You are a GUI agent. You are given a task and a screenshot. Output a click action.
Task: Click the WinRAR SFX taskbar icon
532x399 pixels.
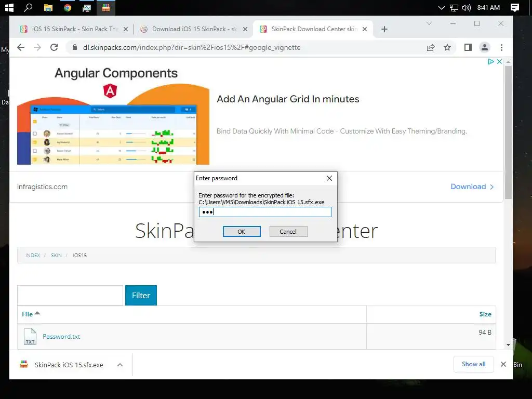[106, 8]
